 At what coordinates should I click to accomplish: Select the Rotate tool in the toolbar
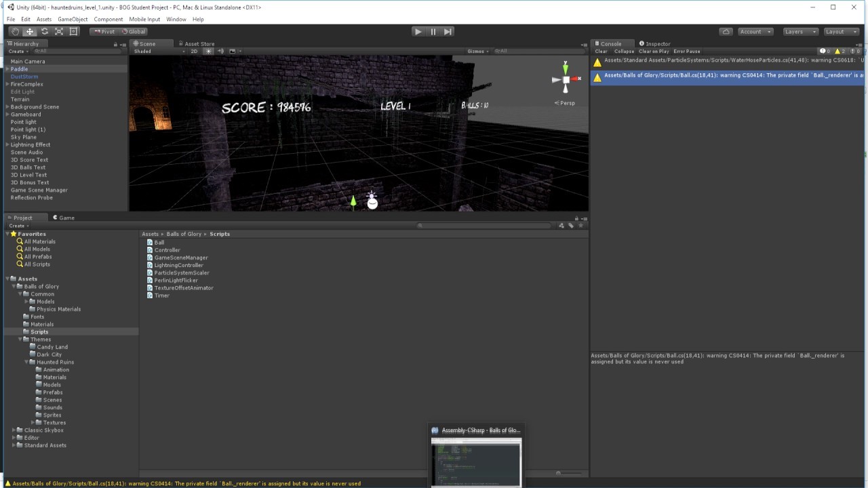click(x=45, y=31)
